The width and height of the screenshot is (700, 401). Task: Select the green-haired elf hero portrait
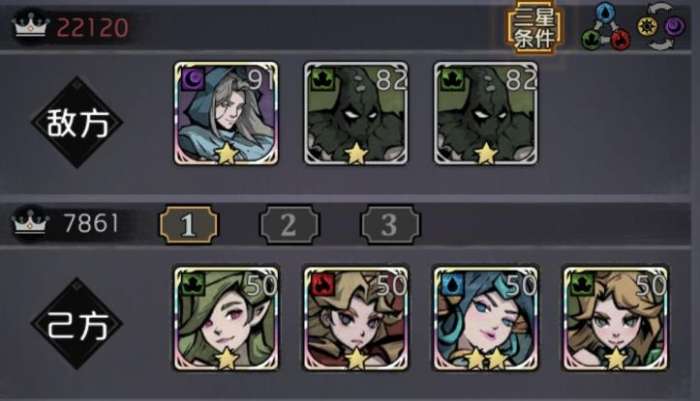(x=226, y=319)
